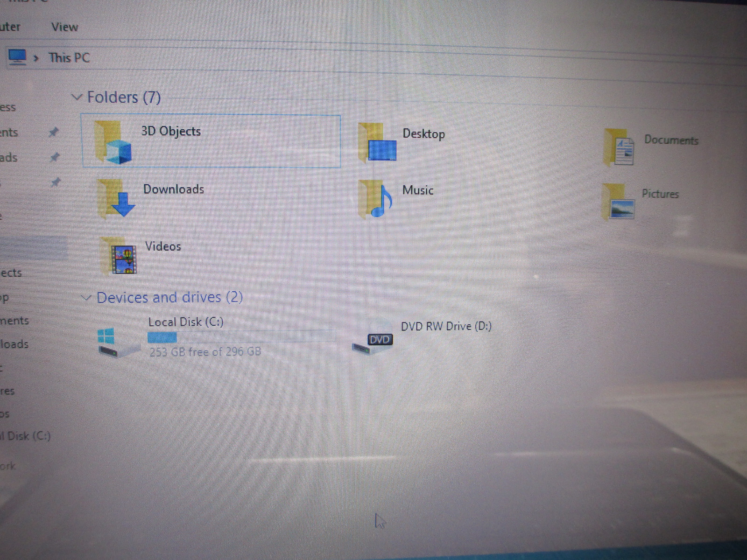This screenshot has width=747, height=560.
Task: Expand the address bar chevron before This PC
Action: [36, 58]
